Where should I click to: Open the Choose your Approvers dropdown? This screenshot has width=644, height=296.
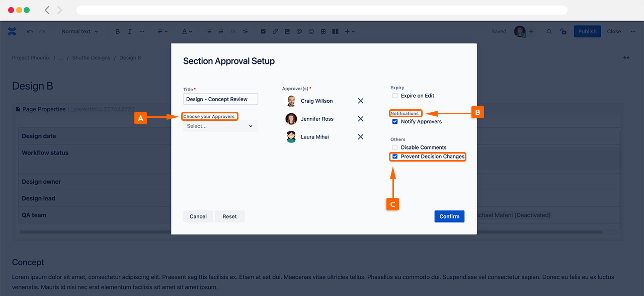click(x=220, y=126)
